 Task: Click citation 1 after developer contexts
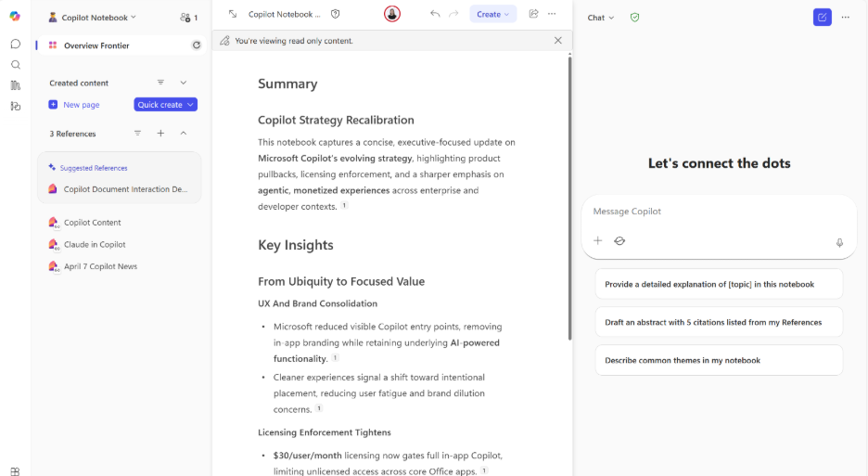[x=344, y=206]
